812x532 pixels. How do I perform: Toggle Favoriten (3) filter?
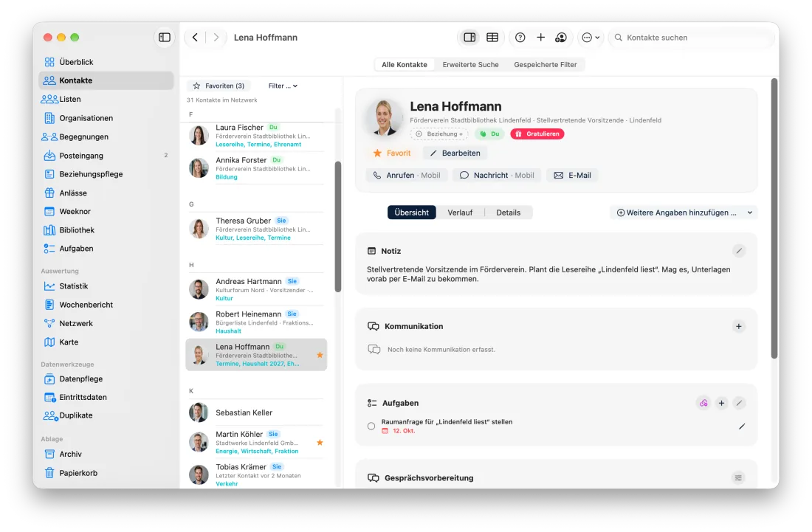pos(219,86)
